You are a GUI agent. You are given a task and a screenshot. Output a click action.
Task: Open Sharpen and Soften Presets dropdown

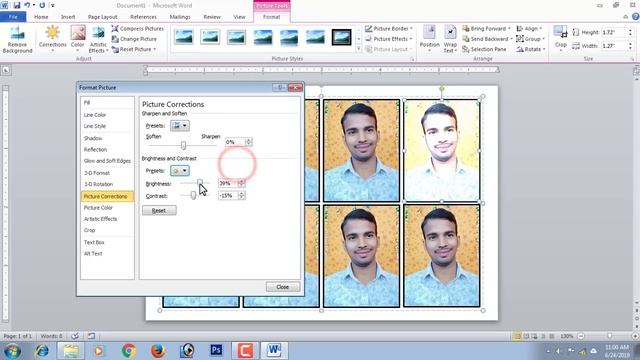180,126
